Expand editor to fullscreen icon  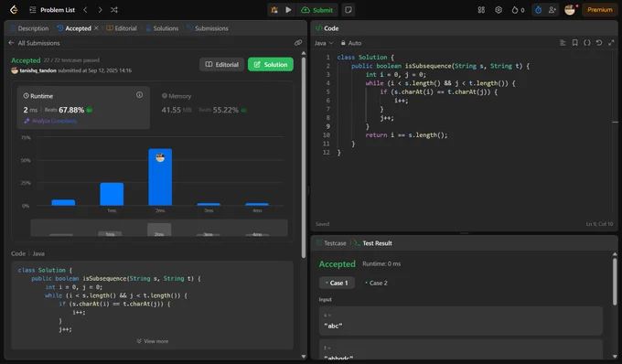(x=611, y=43)
